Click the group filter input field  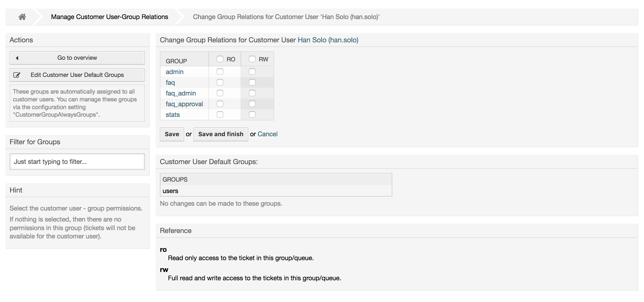[x=77, y=161]
